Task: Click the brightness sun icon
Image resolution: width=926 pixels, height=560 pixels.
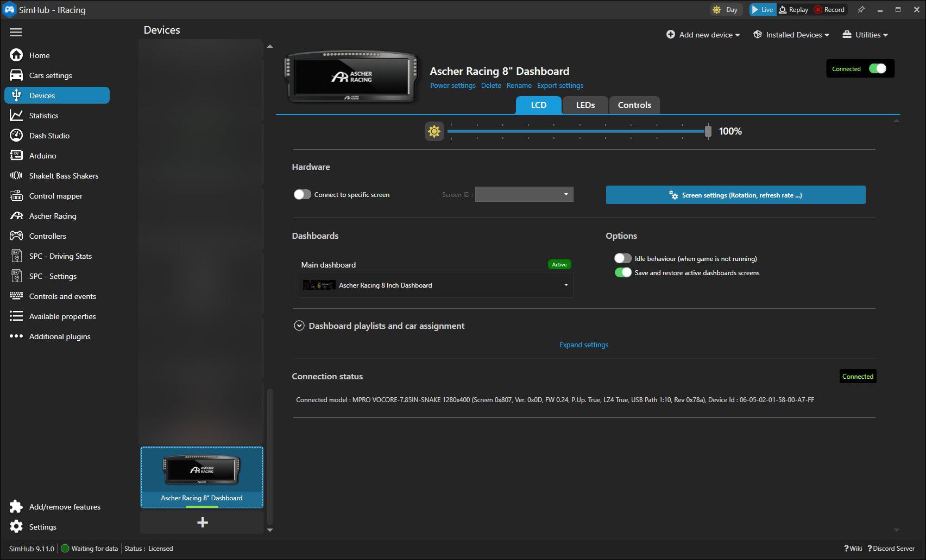Action: click(x=434, y=131)
